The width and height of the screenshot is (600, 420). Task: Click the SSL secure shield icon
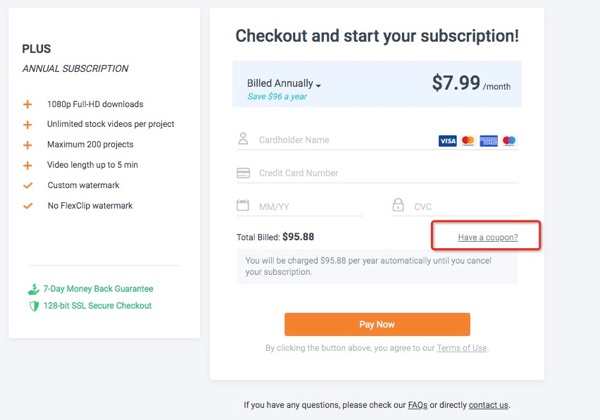(x=33, y=305)
